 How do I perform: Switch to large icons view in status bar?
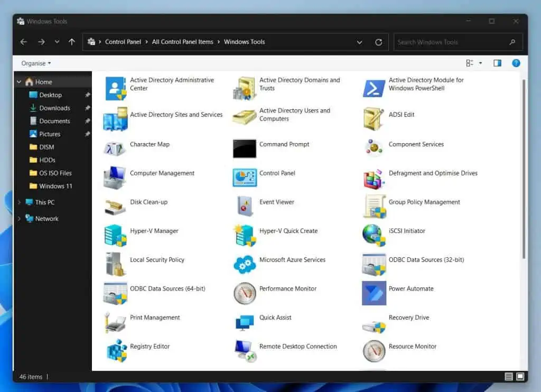click(520, 377)
